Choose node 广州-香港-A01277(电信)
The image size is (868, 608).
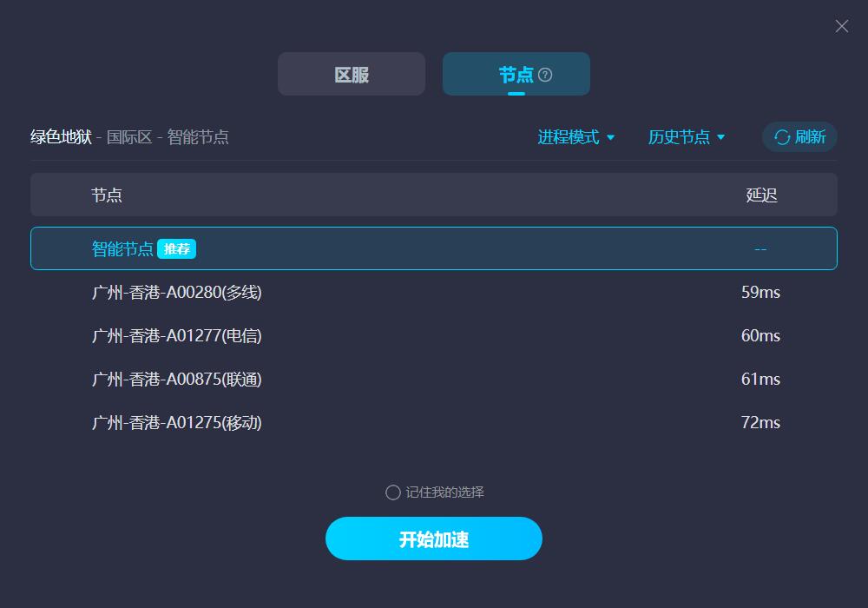(x=433, y=335)
